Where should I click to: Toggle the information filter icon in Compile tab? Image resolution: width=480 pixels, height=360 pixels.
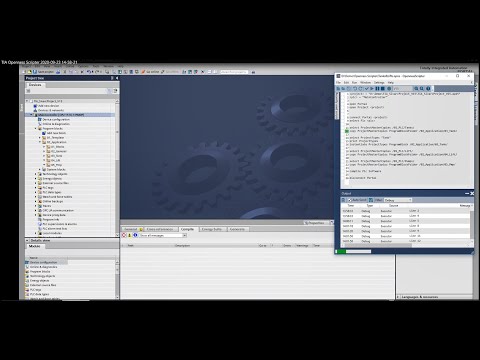(135, 235)
